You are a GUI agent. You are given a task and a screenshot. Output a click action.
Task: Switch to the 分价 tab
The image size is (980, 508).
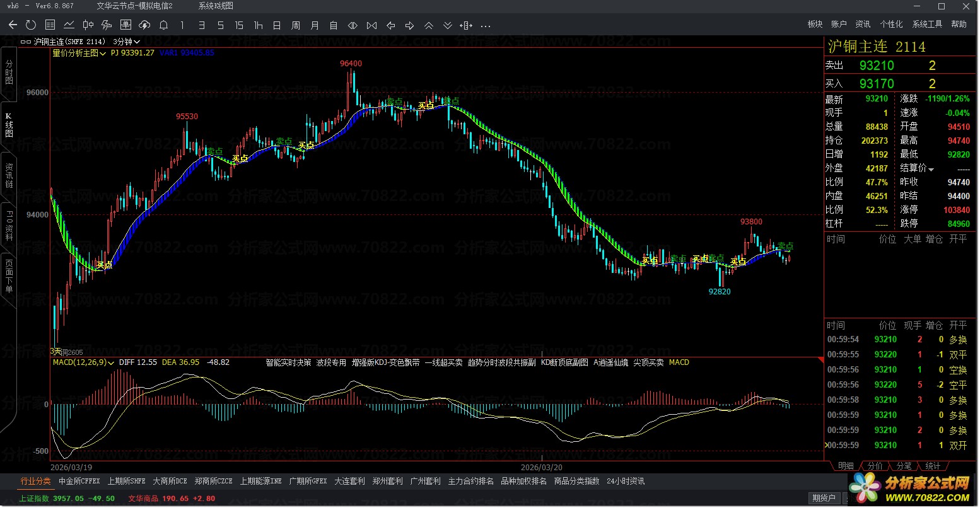pyautogui.click(x=875, y=466)
